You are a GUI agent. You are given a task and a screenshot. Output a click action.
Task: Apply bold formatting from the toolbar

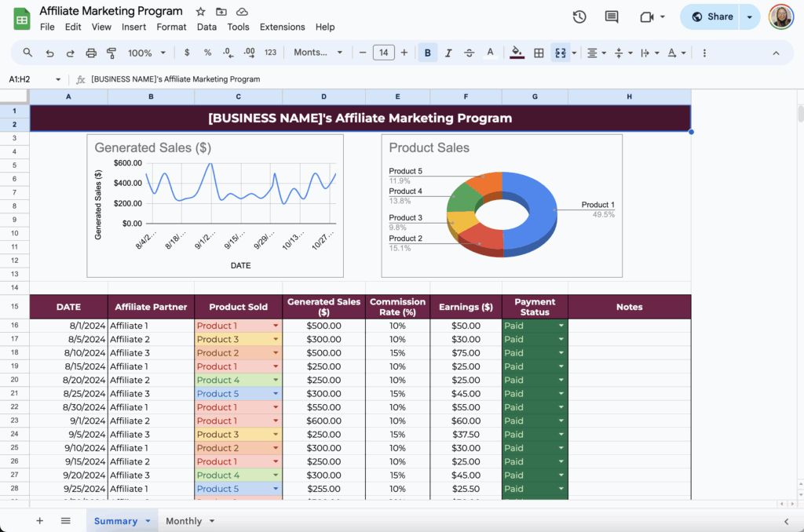coord(427,53)
